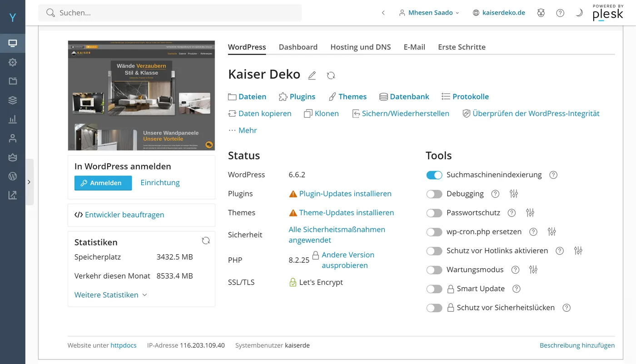Screen dimensions: 636x364
Task: Open the Websites monitor icon in sidebar
Action: (x=13, y=44)
